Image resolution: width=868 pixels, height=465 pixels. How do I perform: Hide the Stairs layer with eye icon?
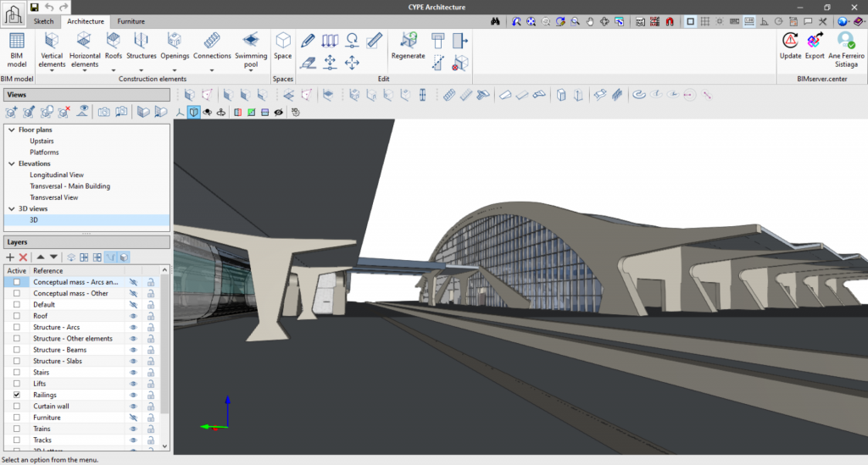[133, 373]
